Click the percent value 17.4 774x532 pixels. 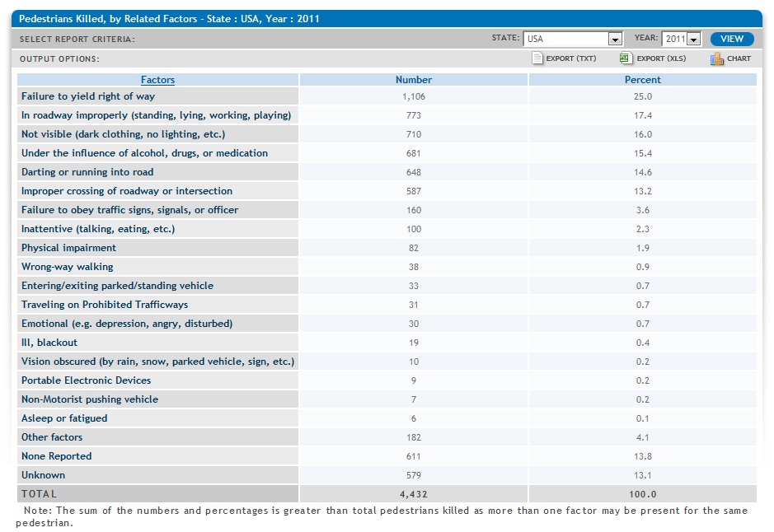click(643, 115)
